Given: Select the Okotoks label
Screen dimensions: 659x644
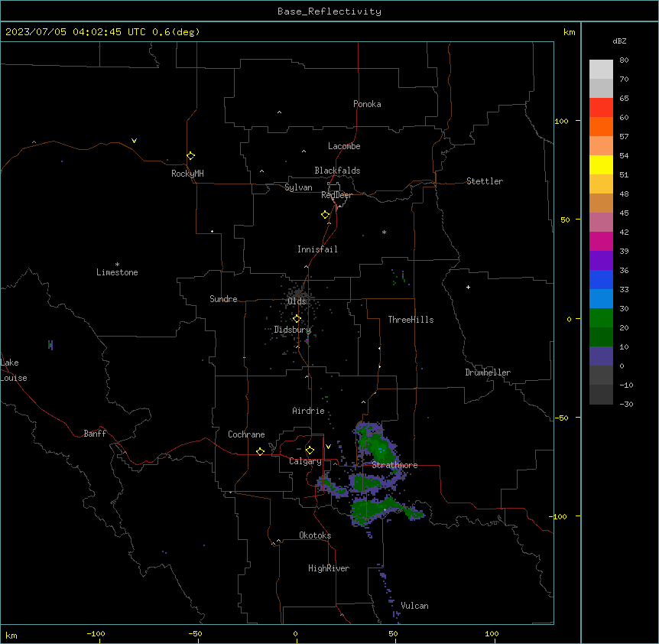Looking at the screenshot, I should click(x=315, y=535).
